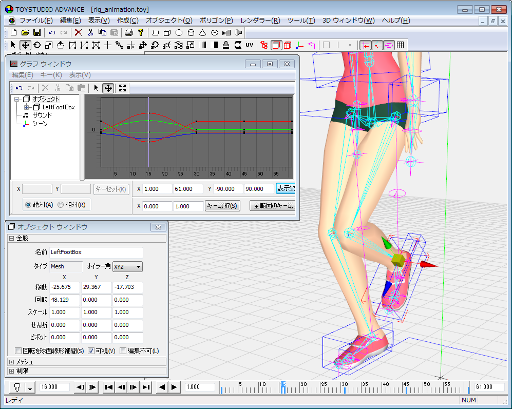Screen dimensions: 512x409
Task: Tick the first checkbox left of 可視(V)
Action: [x=18, y=351]
